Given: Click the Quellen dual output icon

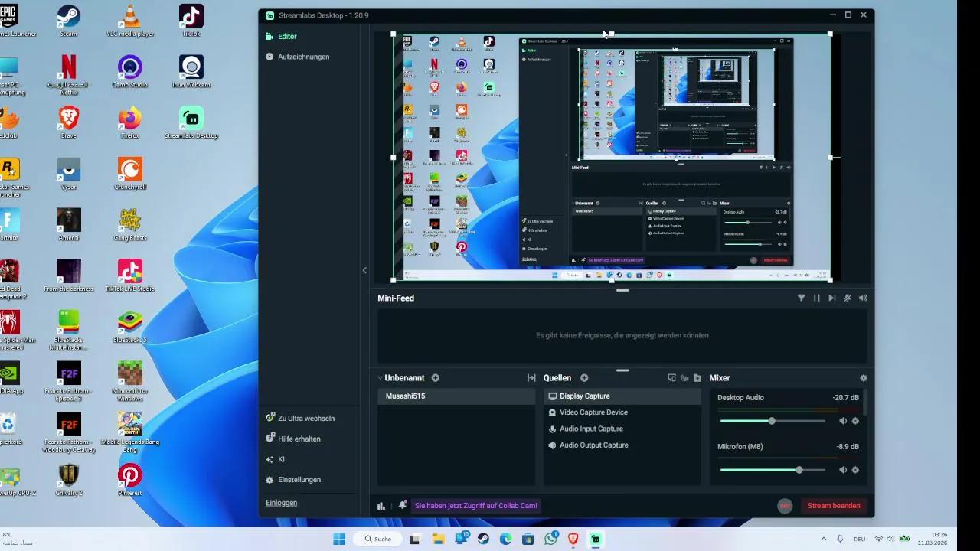Looking at the screenshot, I should click(x=671, y=378).
